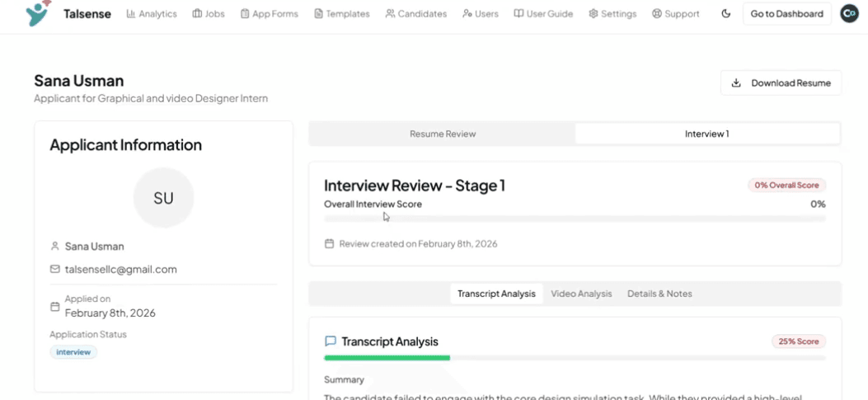Viewport: 868px width, 400px height.
Task: Open the User Guide
Action: click(x=543, y=14)
